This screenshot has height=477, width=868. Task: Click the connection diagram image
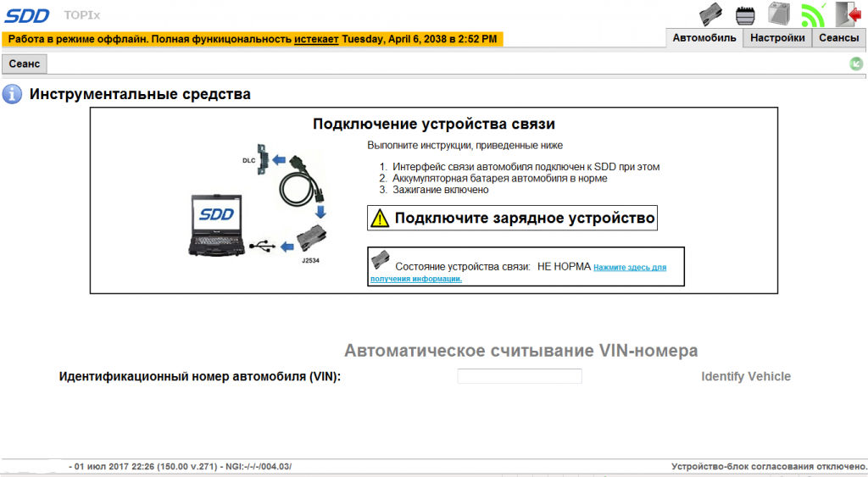pos(259,203)
